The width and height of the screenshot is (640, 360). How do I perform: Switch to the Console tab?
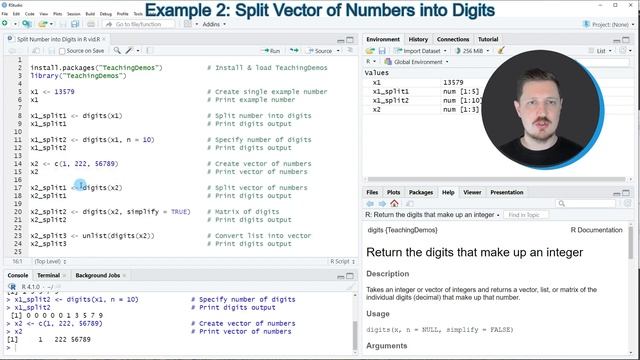[x=18, y=276]
